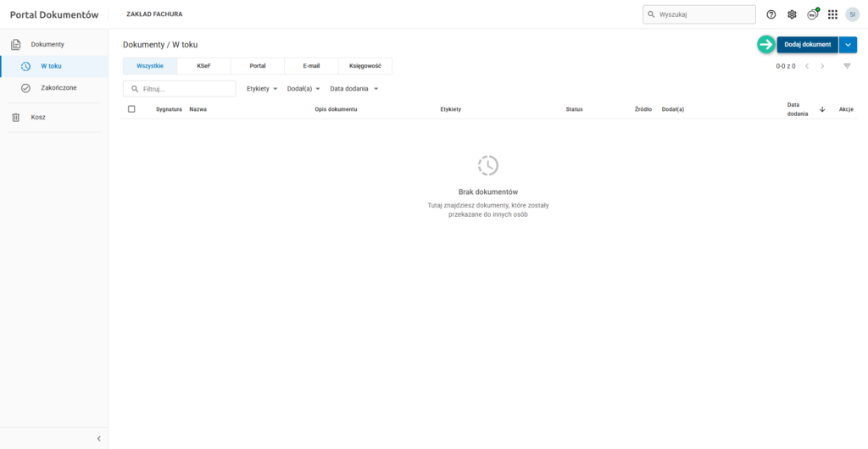
Task: Click the Filtruj input field
Action: point(186,89)
